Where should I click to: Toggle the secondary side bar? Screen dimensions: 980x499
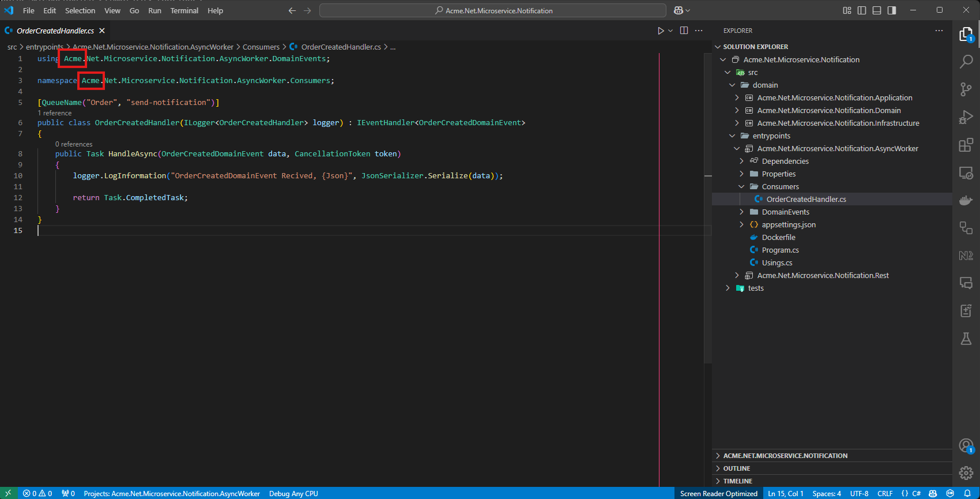pos(892,10)
